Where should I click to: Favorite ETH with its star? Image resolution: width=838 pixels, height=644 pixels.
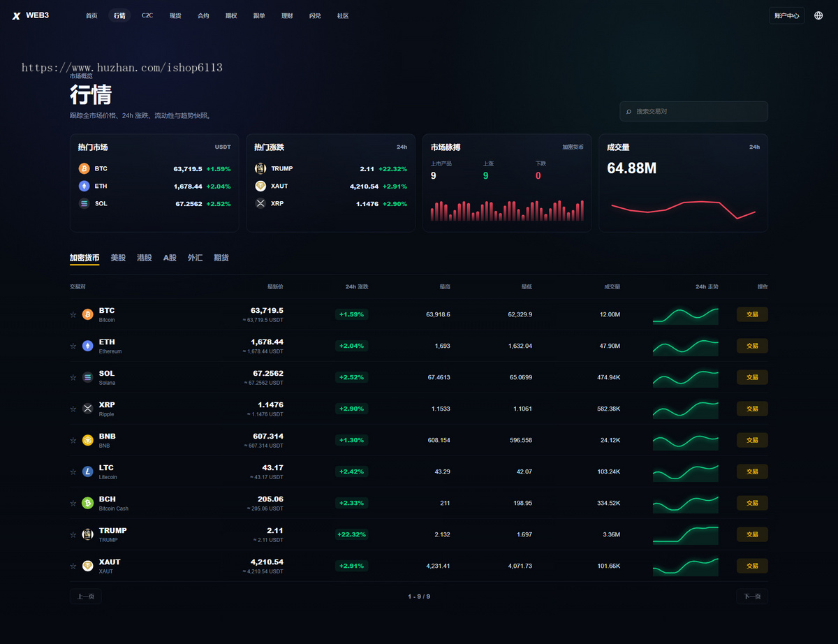pyautogui.click(x=73, y=346)
